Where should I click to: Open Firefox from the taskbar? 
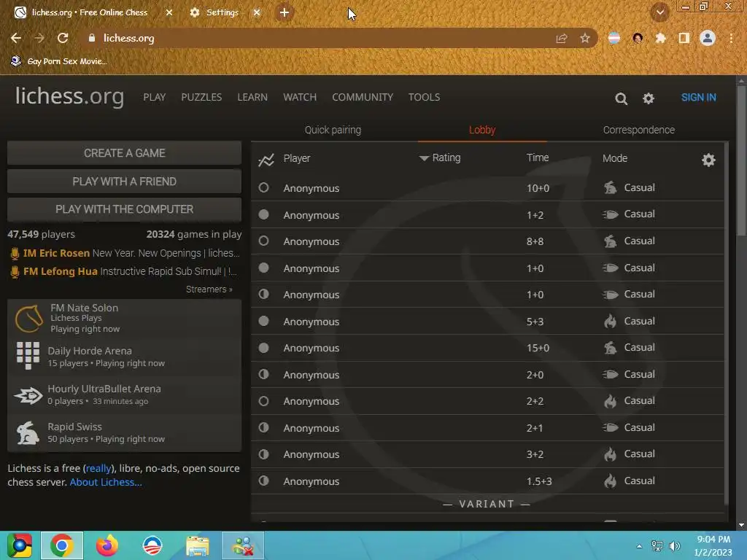click(107, 545)
